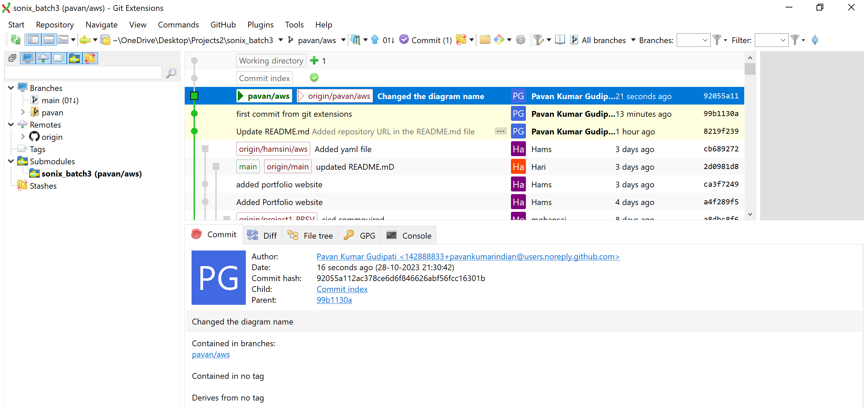Toggle show tags icon in sidebar
The width and height of the screenshot is (868, 408).
pos(59,58)
